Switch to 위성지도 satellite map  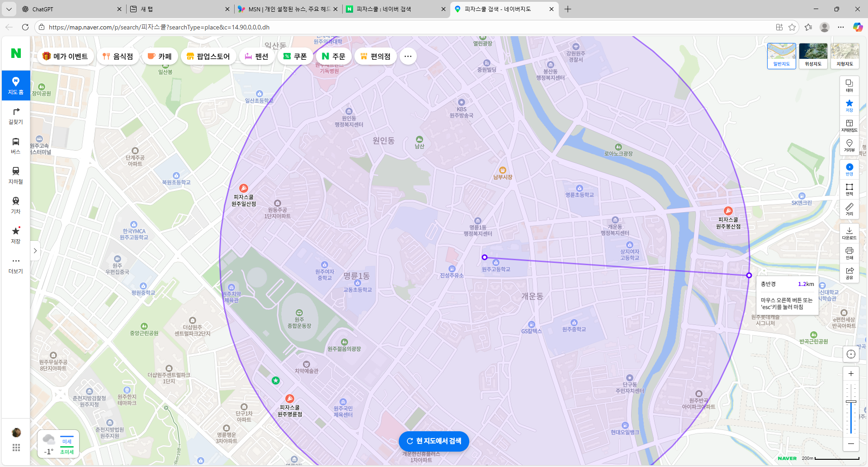[x=813, y=56]
